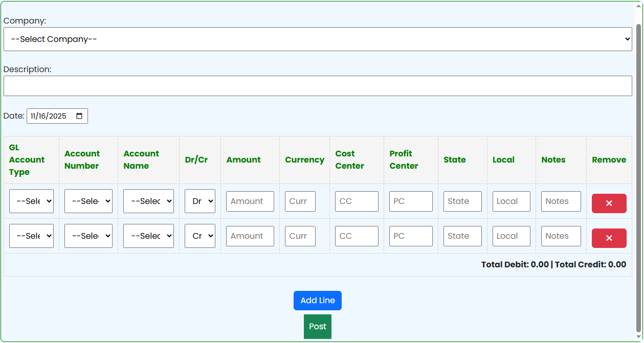Expand Account Number dropdown in second row

pyautogui.click(x=88, y=236)
